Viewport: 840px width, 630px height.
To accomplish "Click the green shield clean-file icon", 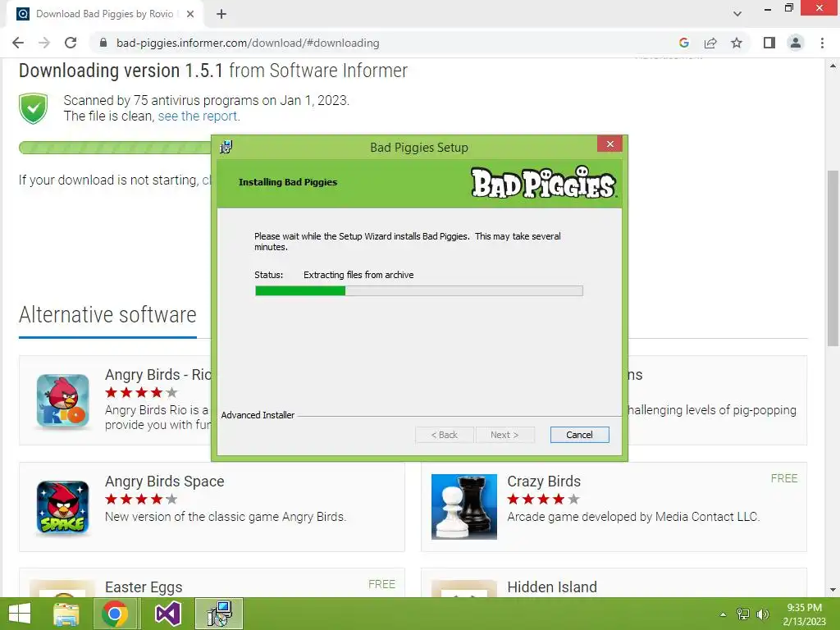I will [33, 108].
